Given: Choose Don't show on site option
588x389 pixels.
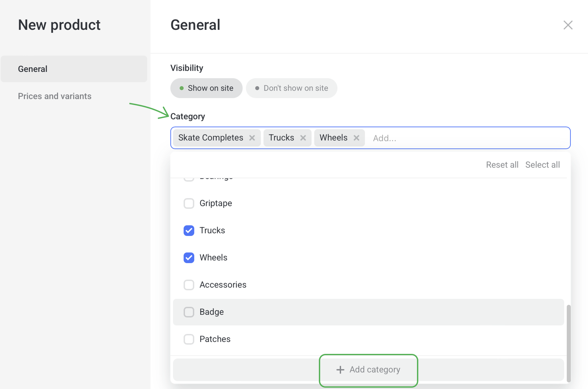Looking at the screenshot, I should point(292,88).
